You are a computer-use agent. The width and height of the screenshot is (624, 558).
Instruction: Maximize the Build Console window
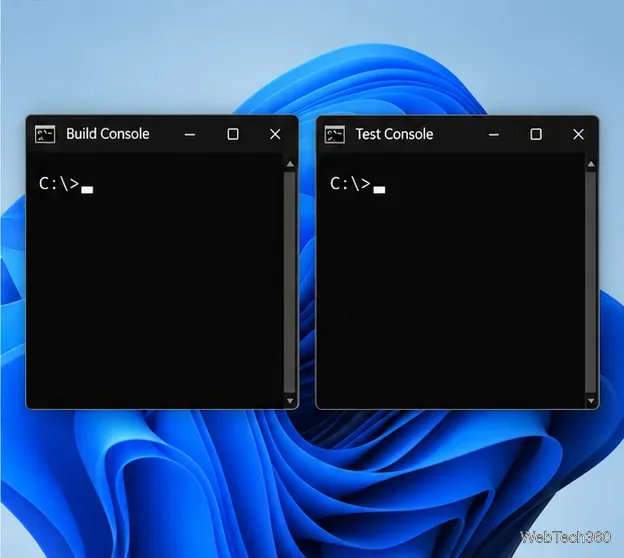point(233,134)
